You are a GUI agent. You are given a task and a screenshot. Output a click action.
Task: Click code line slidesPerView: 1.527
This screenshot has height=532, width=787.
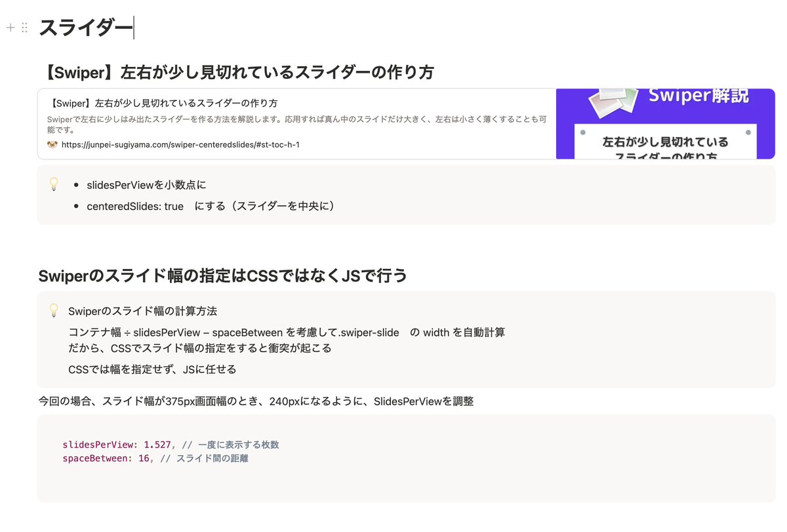click(171, 445)
